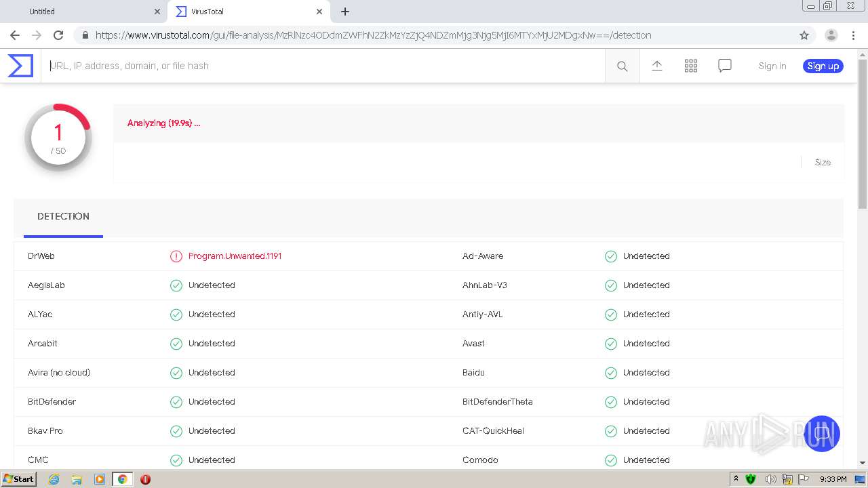Open the Windows Start menu
The width and height of the screenshot is (868, 488).
[x=18, y=479]
